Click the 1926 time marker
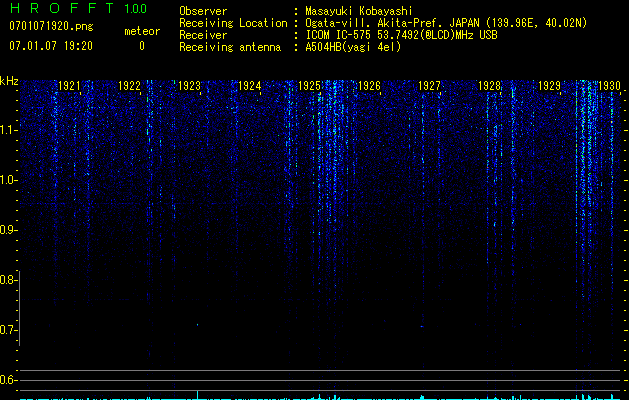This screenshot has width=629, height=400. point(369,86)
